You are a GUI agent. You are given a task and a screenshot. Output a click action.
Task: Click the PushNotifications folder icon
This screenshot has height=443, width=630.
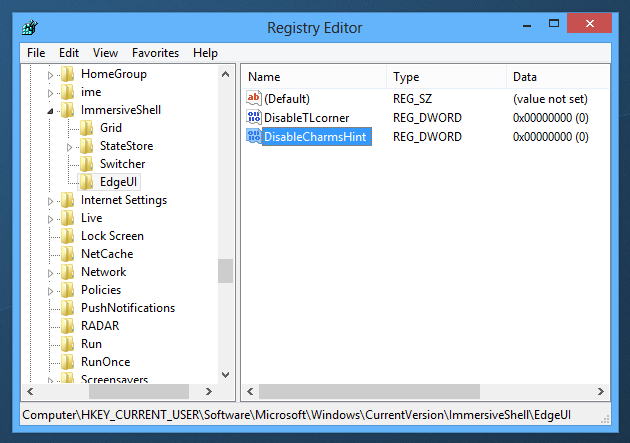pos(68,308)
